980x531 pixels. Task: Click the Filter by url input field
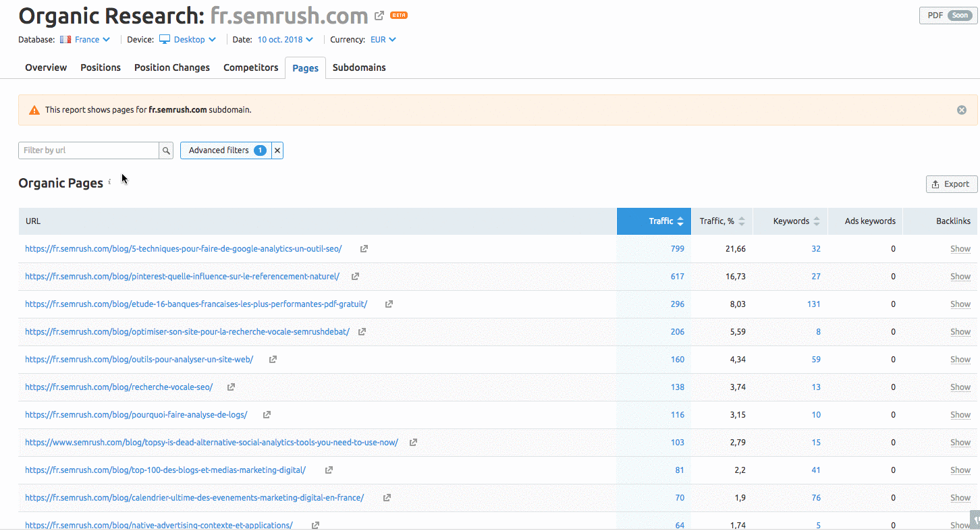tap(88, 150)
